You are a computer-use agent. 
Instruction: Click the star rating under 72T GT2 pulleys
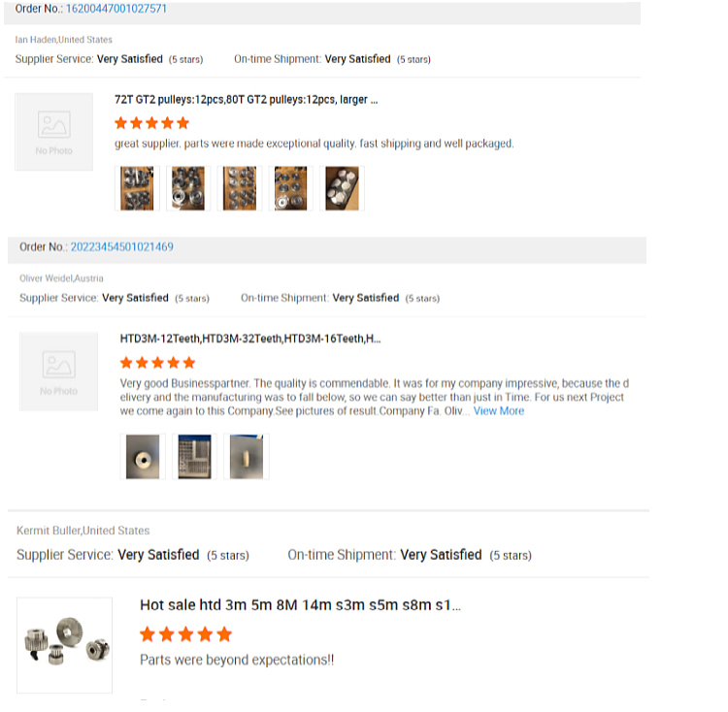pos(151,123)
